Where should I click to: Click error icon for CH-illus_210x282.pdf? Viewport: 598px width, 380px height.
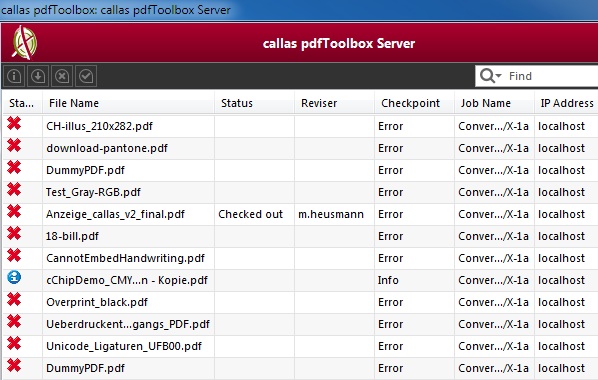pyautogui.click(x=14, y=124)
